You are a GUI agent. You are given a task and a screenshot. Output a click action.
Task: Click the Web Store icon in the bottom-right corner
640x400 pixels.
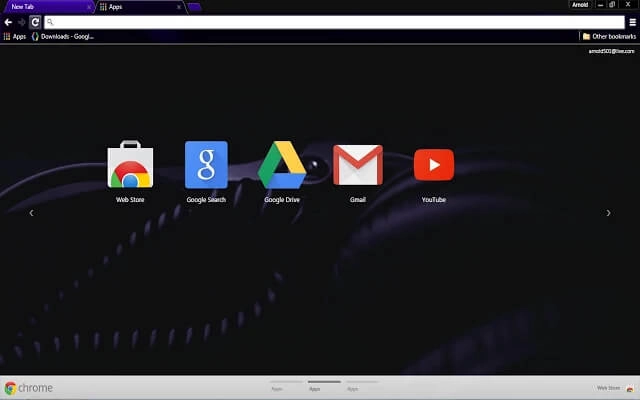(630, 389)
